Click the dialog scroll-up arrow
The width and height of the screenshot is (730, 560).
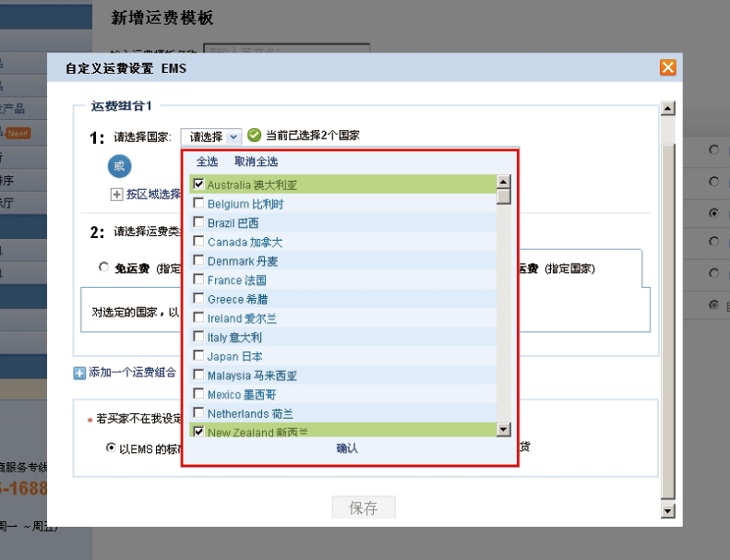(667, 108)
